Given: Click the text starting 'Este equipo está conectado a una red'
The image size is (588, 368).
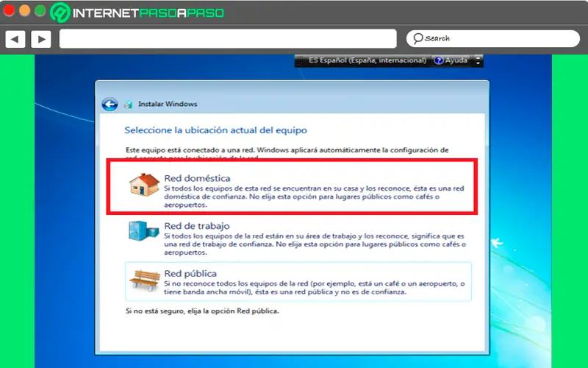Looking at the screenshot, I should point(287,154).
